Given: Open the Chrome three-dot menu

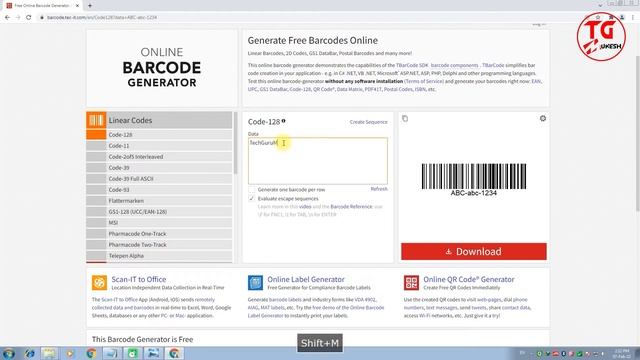Looking at the screenshot, I should 633,18.
